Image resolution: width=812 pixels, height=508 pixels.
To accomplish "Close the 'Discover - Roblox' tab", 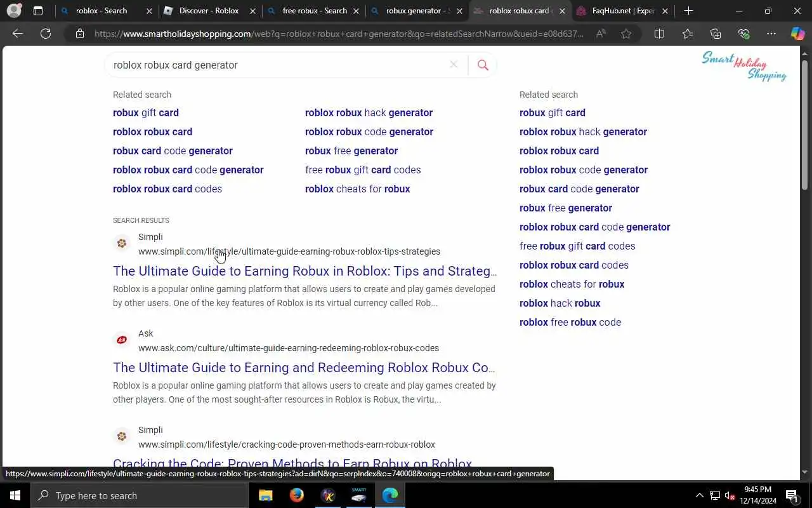I will coord(252,11).
